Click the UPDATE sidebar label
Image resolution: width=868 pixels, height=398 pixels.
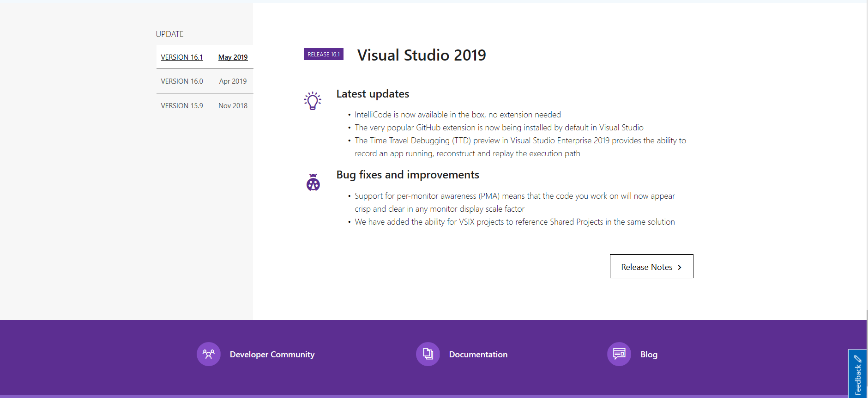click(169, 34)
